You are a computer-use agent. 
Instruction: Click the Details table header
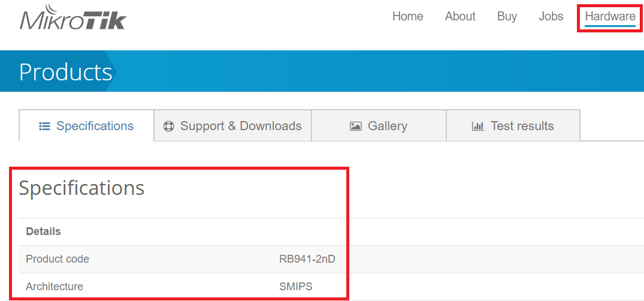pos(43,231)
